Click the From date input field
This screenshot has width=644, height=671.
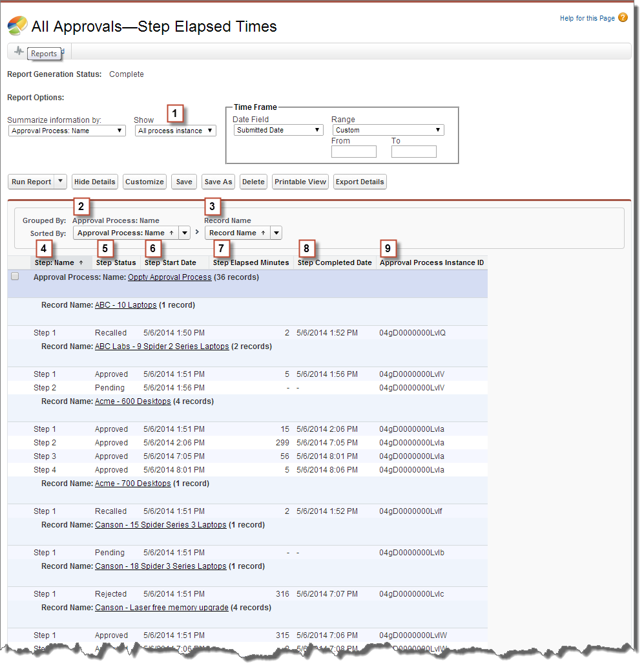(353, 151)
